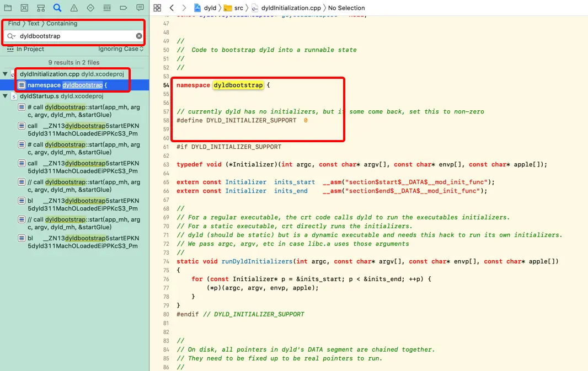Open the Test navigator diamond icon
The width and height of the screenshot is (588, 371).
pyautogui.click(x=90, y=8)
